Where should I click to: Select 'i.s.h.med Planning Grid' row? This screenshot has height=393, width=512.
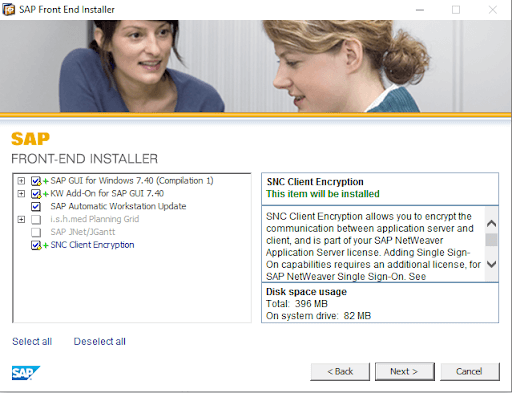click(95, 219)
